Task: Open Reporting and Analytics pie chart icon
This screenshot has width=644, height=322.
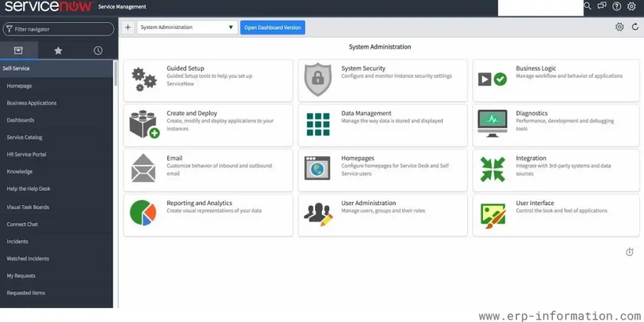Action: coord(143,213)
